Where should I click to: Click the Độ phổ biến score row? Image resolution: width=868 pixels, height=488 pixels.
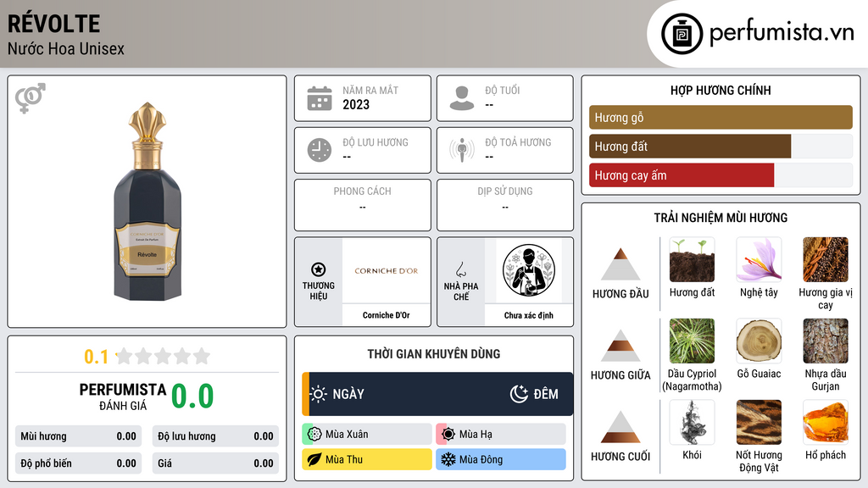click(x=79, y=463)
